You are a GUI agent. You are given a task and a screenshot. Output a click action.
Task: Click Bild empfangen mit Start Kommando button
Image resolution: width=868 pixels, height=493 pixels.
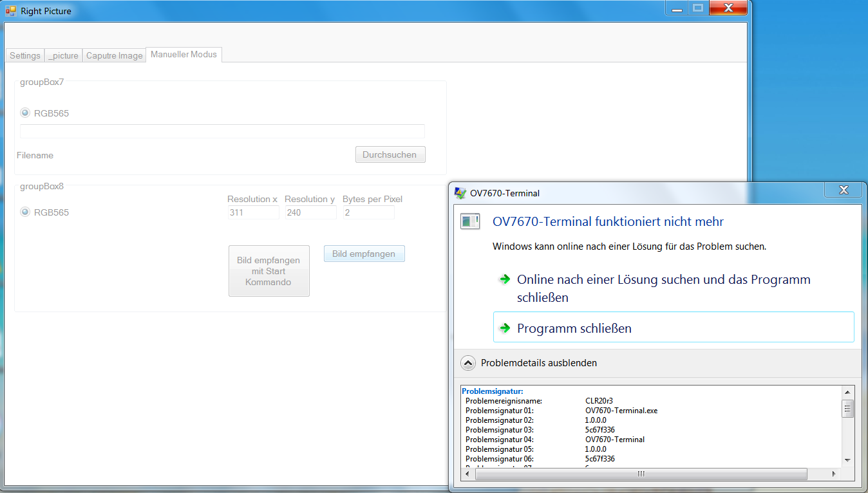point(269,271)
